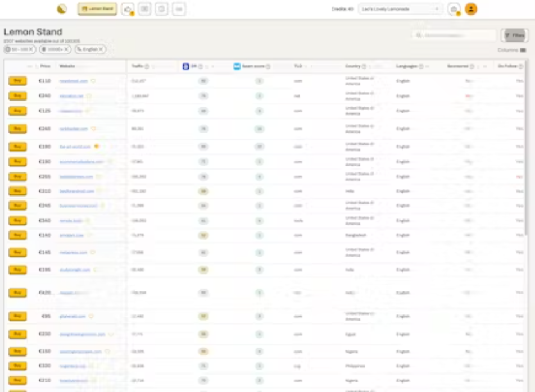The image size is (535, 392).
Task: Click the DR column info icon
Action: coord(201,66)
